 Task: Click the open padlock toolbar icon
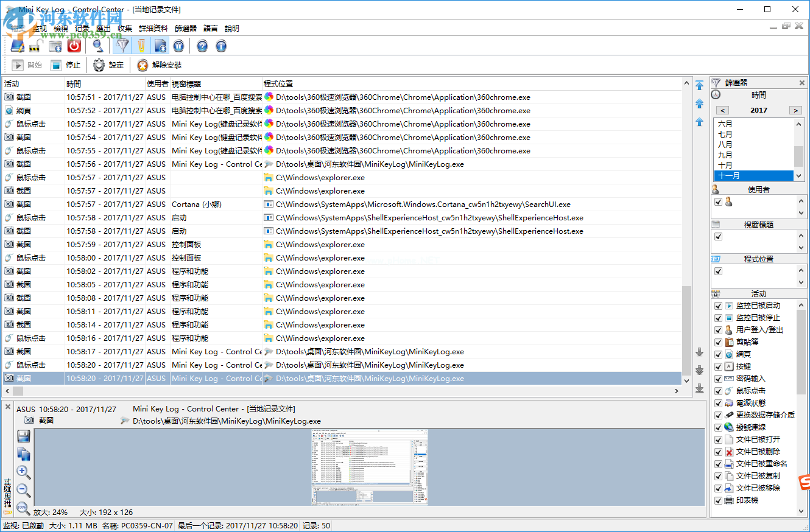(35, 46)
